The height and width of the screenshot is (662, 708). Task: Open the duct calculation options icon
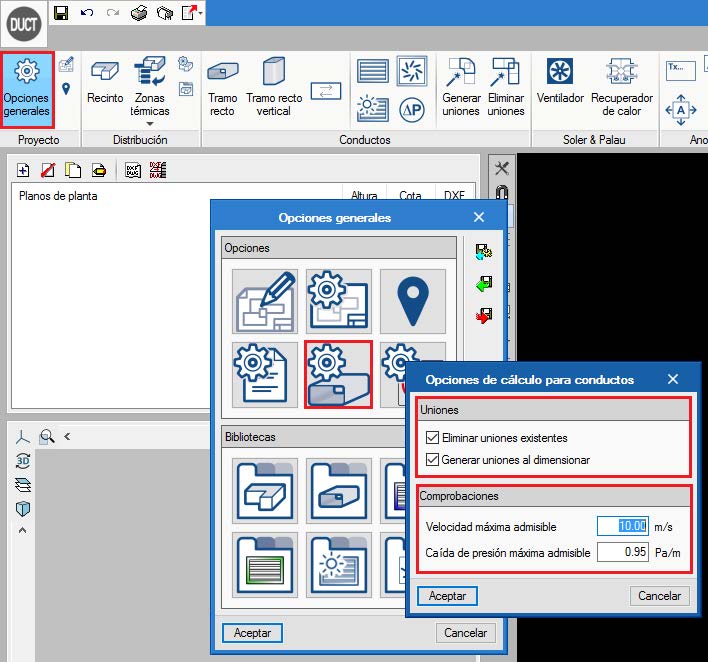click(x=338, y=374)
